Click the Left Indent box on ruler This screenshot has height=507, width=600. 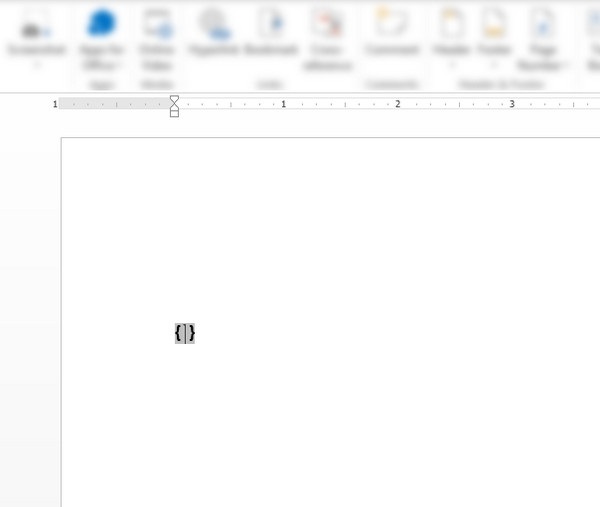[175, 113]
